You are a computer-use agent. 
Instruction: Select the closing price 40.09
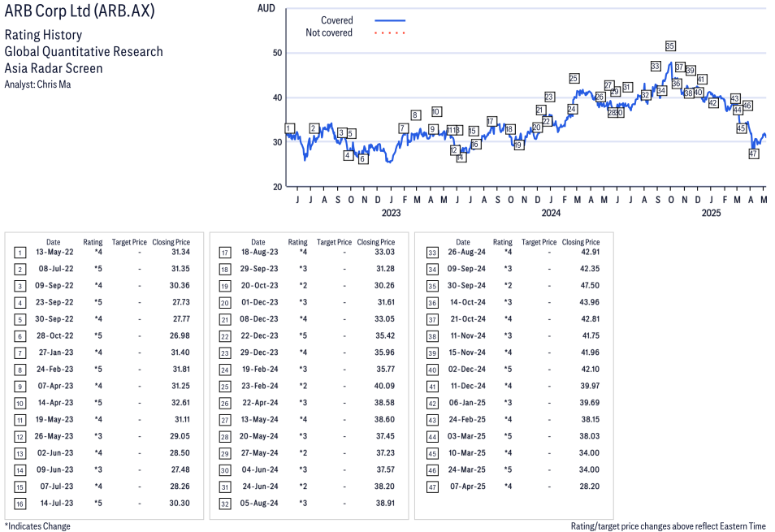[x=384, y=387]
